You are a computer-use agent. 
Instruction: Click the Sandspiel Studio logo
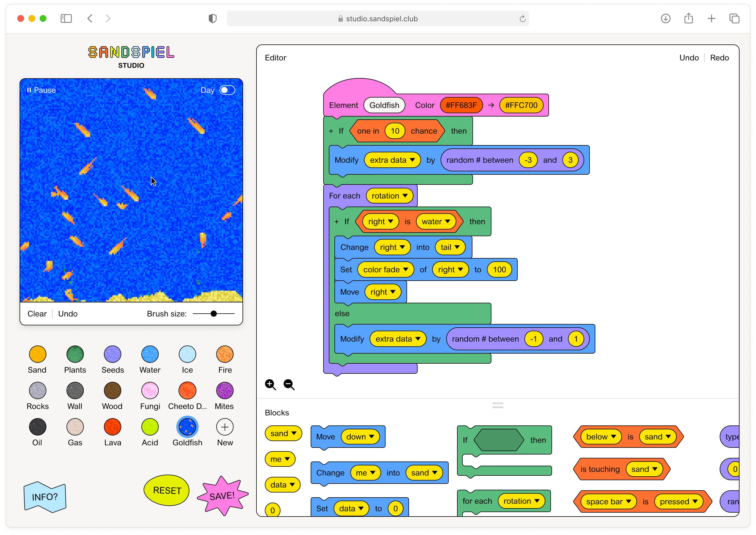(x=131, y=57)
